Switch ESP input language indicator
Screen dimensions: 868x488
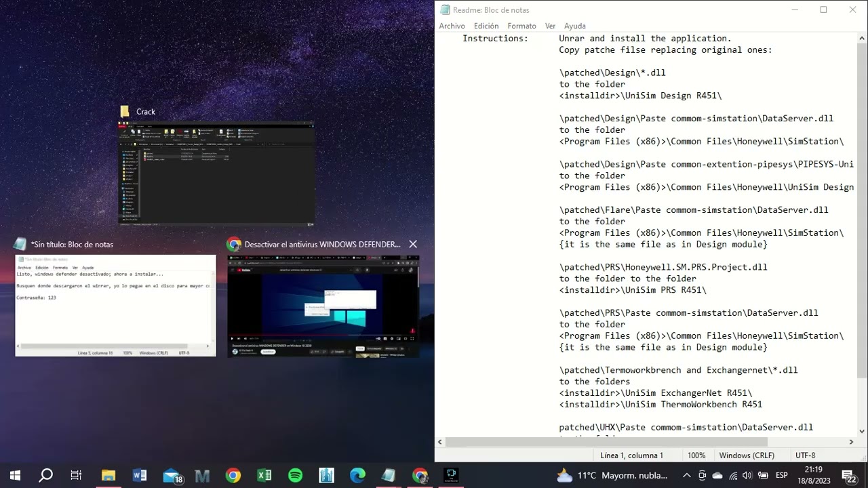(x=781, y=475)
